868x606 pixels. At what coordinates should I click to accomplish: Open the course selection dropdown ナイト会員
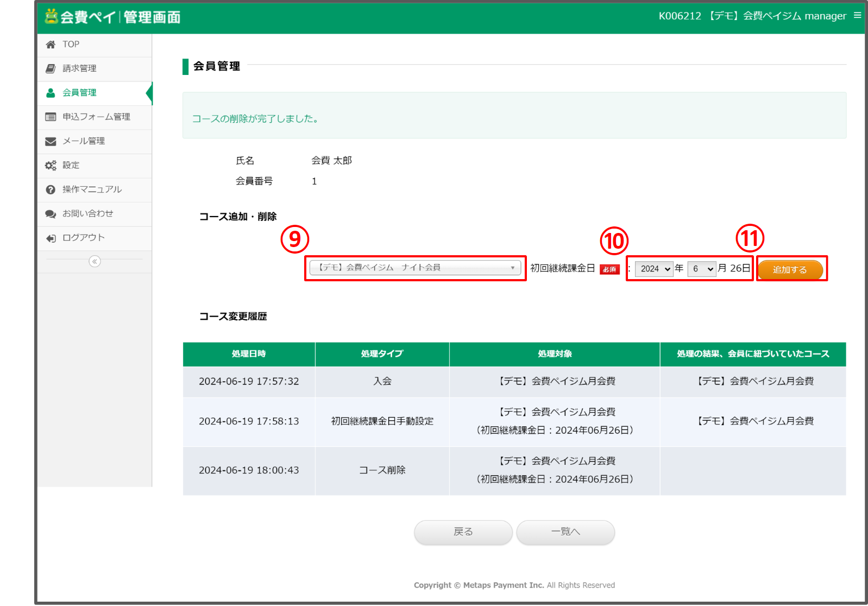pyautogui.click(x=415, y=268)
